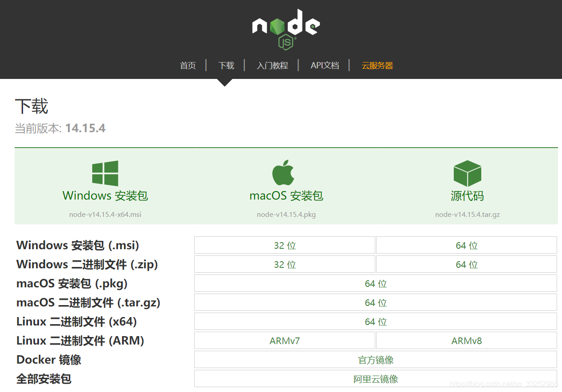Click the 当前版本 14.15.4 version text
The image size is (562, 392).
click(60, 129)
